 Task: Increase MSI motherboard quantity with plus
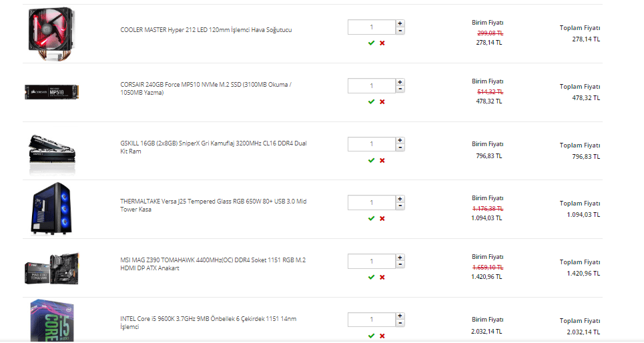400,258
